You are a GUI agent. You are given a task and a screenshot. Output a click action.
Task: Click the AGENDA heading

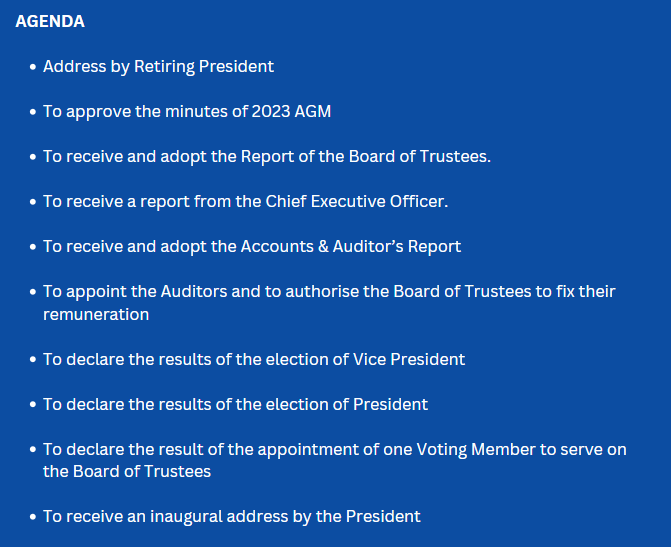click(x=50, y=21)
